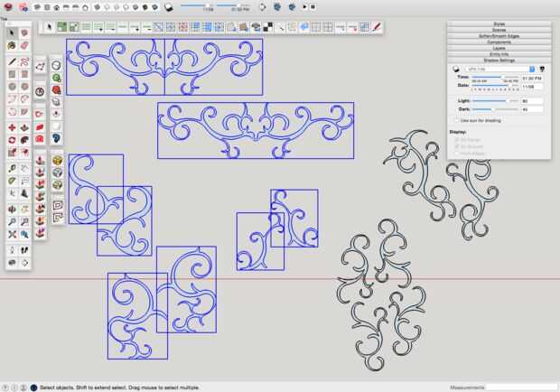Choose the Walk footprints tool
Screen dimensions: 560x392
click(24, 250)
